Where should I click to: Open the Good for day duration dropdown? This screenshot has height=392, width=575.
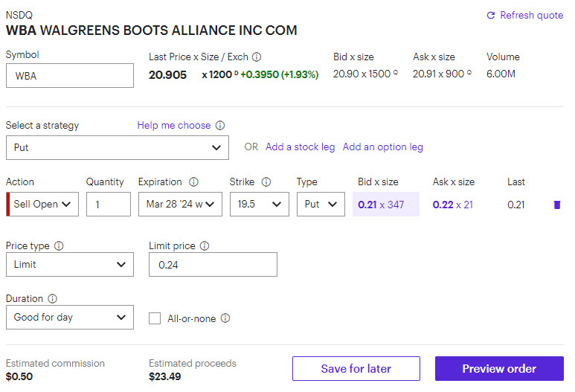tap(70, 318)
